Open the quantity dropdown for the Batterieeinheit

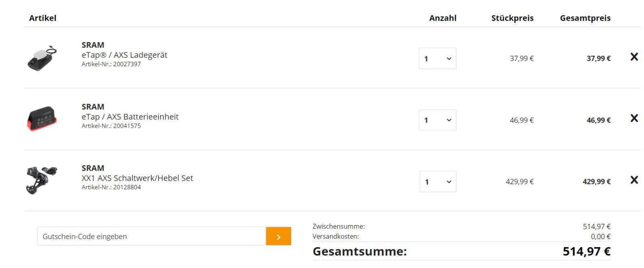438,120
